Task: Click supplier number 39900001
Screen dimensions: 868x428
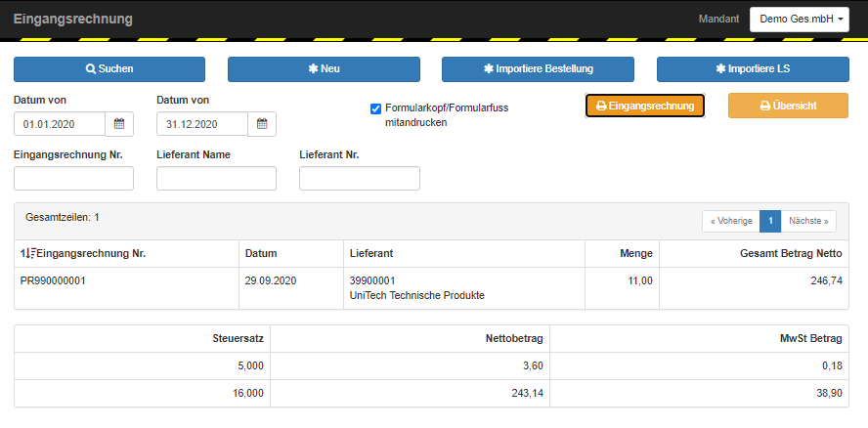Action: 372,280
